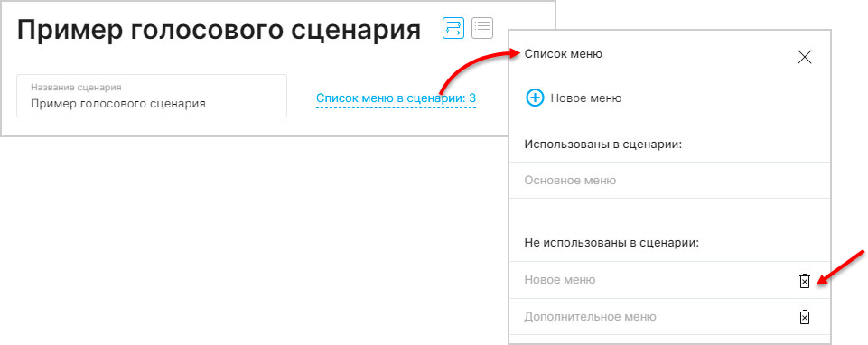Click the Не использованы в сценарии: label

point(611,243)
